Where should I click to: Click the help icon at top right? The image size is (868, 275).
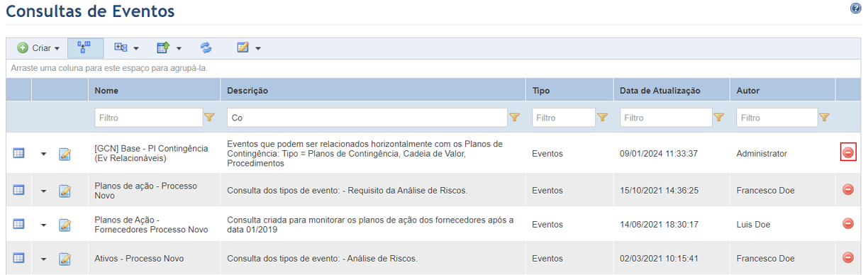[855, 8]
